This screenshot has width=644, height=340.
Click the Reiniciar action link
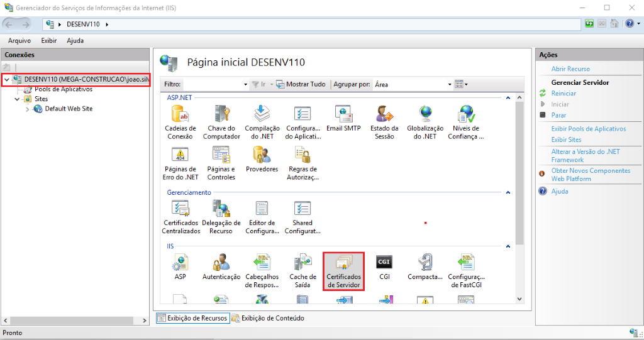tap(563, 93)
